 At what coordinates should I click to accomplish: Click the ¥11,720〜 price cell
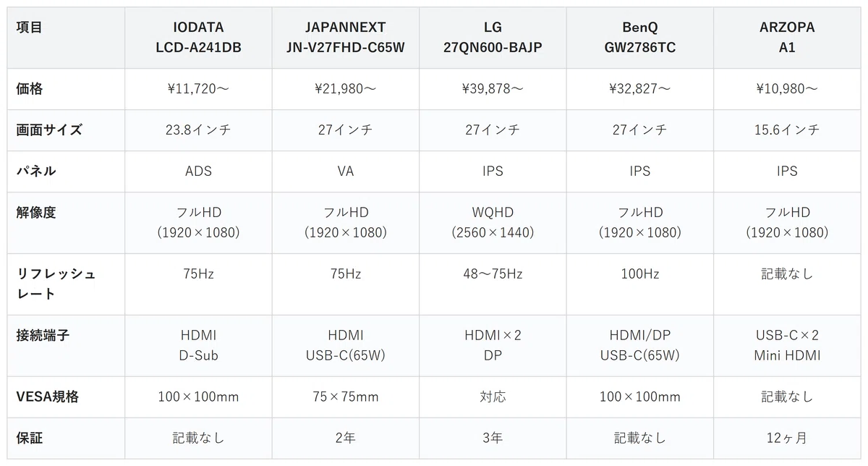[198, 89]
